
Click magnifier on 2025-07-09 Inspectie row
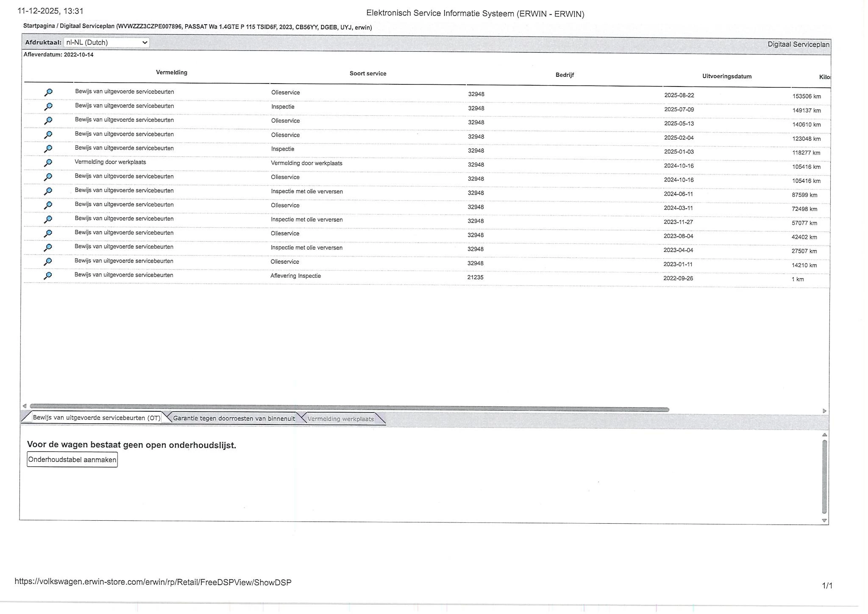pos(48,106)
